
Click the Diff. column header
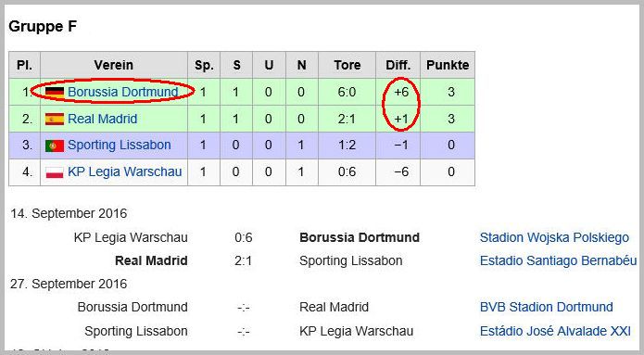398,65
